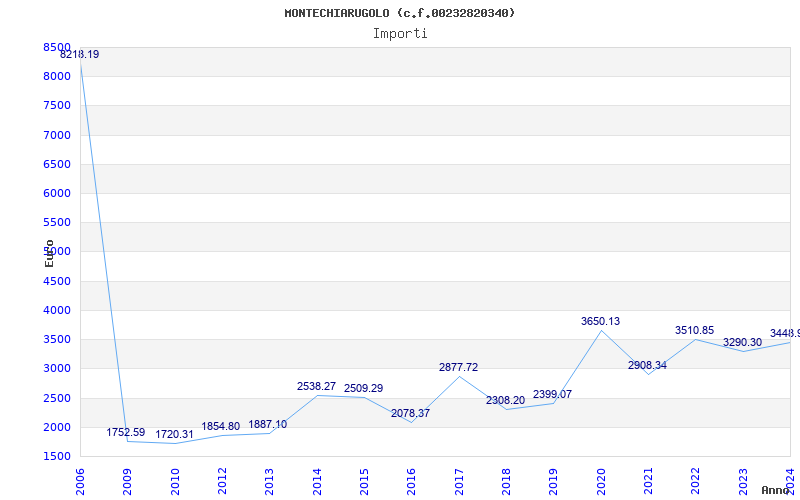Click the 2399.07 data label
This screenshot has height=500, width=800.
tap(552, 394)
